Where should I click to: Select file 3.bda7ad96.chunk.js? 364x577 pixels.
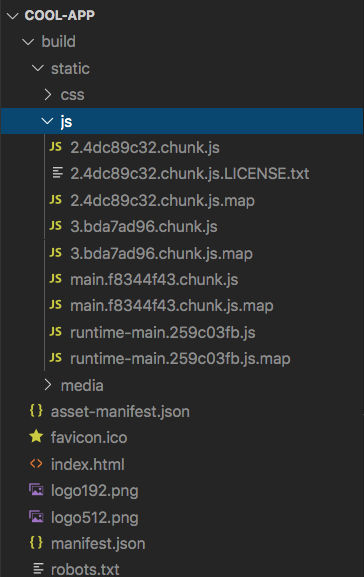click(144, 227)
